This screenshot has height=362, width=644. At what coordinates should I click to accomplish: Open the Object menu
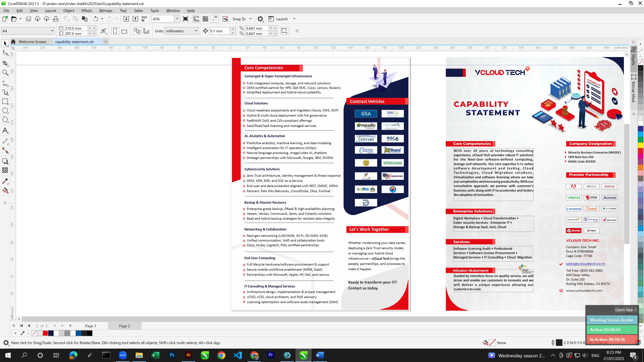coord(68,11)
